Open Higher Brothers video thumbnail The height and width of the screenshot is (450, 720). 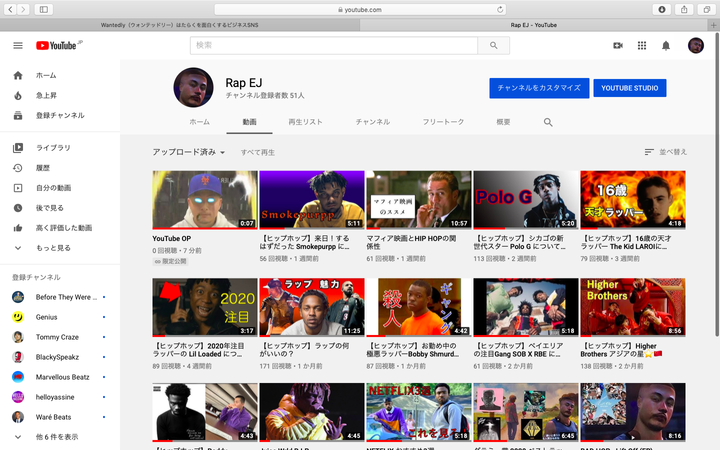[x=633, y=307]
